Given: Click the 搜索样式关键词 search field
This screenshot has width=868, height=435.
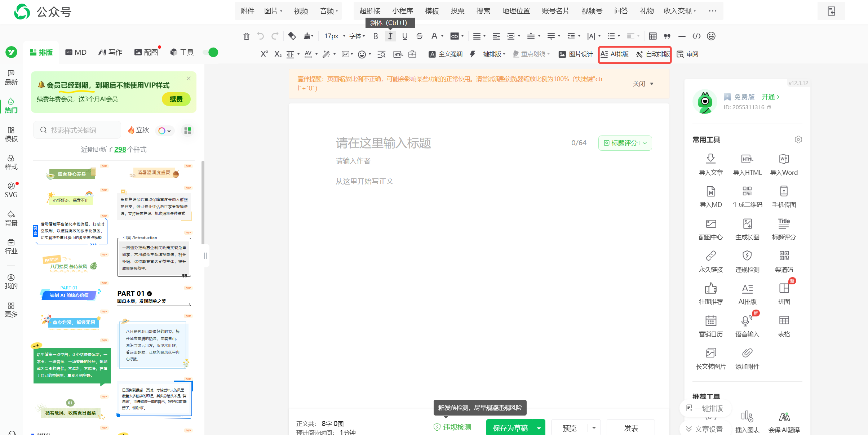Looking at the screenshot, I should (x=77, y=130).
